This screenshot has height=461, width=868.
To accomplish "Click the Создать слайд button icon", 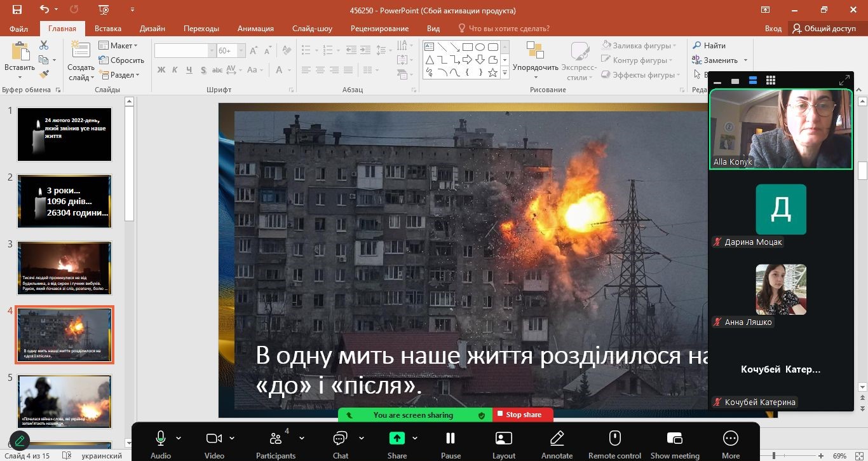I will [81, 51].
